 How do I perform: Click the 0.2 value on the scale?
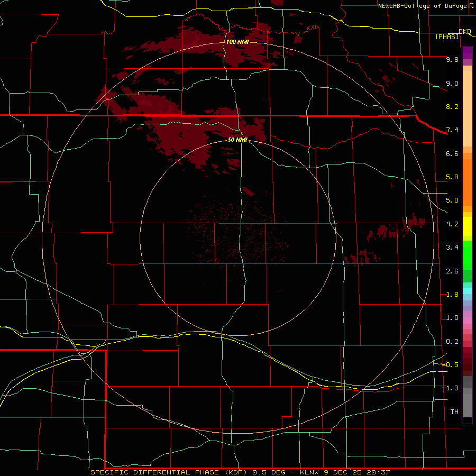tap(452, 342)
